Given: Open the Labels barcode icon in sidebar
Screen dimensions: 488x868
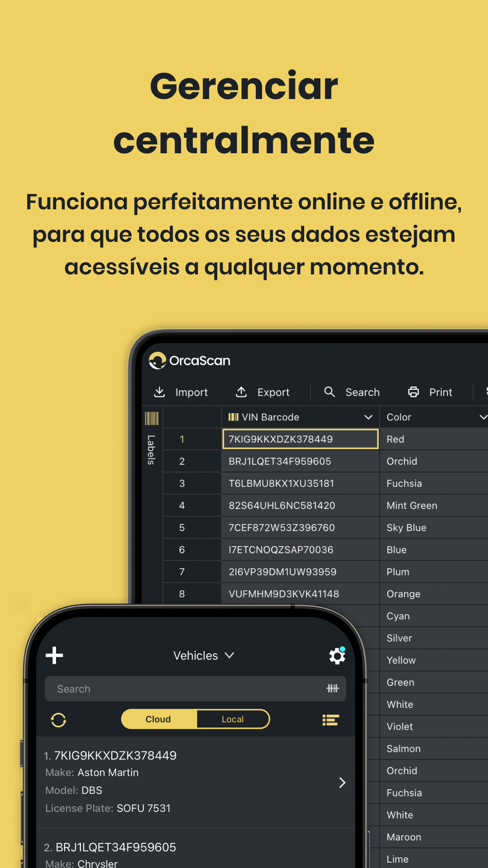Looking at the screenshot, I should click(x=152, y=418).
